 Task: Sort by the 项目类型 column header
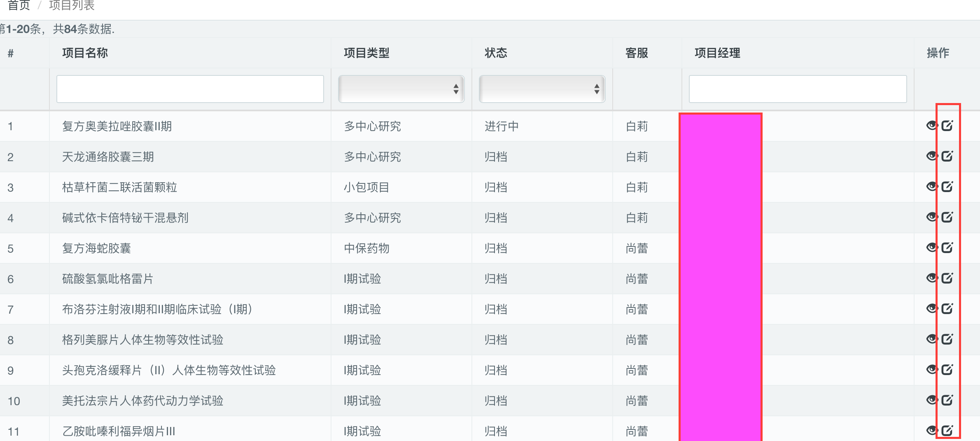click(x=366, y=53)
